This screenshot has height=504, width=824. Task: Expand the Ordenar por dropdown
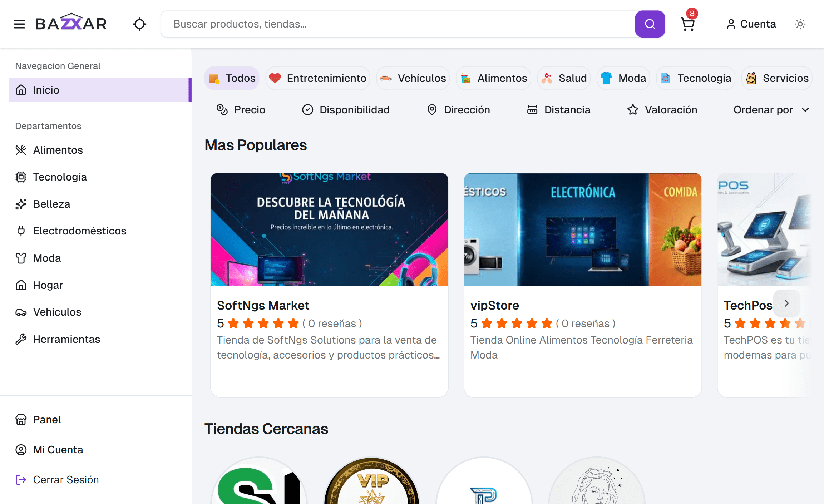tap(771, 110)
